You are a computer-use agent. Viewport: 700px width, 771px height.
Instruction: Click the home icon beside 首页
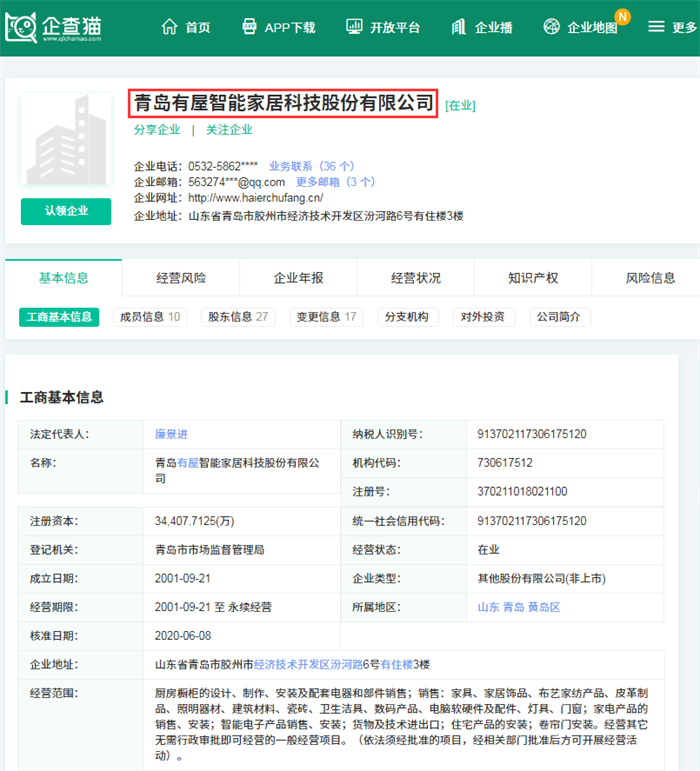click(x=170, y=27)
